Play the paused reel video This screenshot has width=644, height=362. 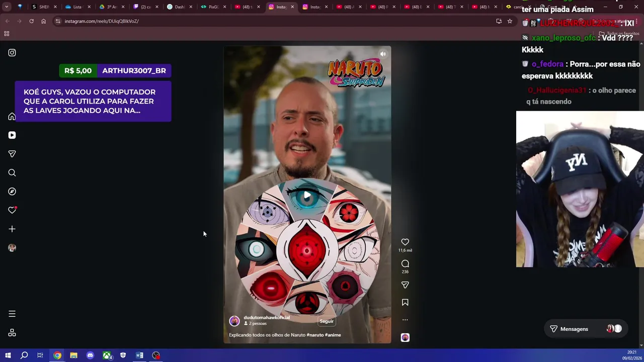pyautogui.click(x=307, y=195)
